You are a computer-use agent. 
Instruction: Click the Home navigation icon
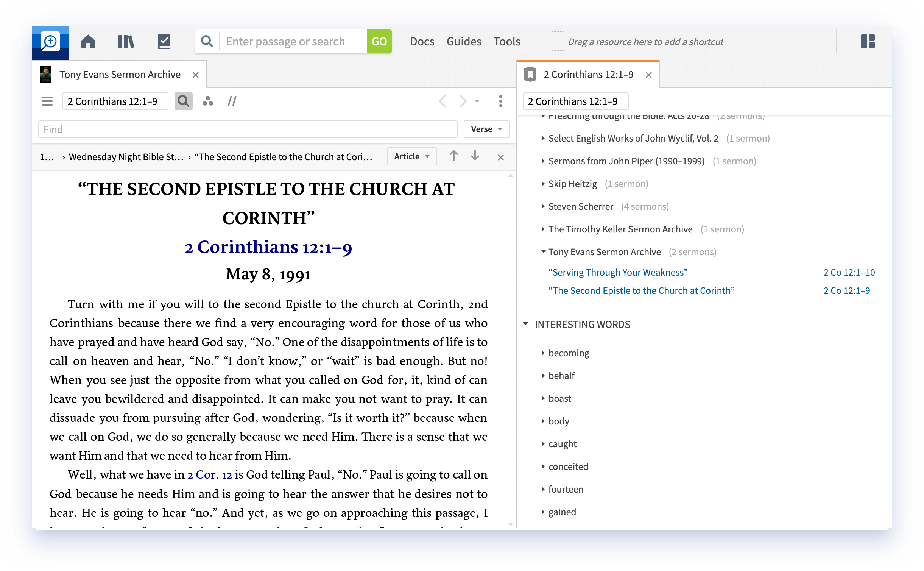coord(88,41)
